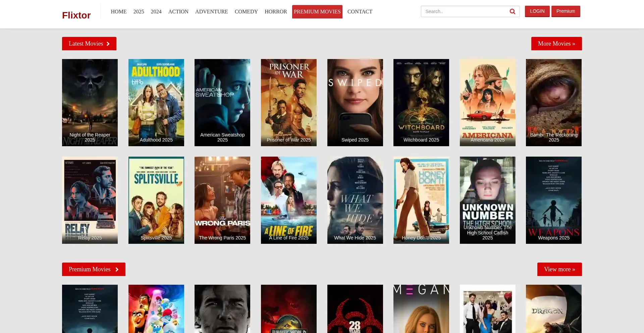Screen dimensions: 644x333
Task: Open the 2024 movies menu item
Action: (x=156, y=12)
